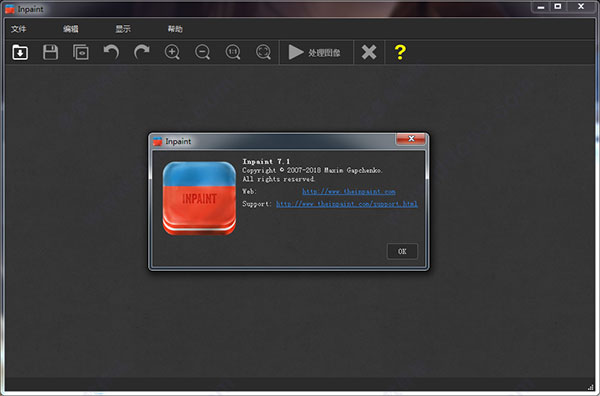Click the Inpaint eraser logo image
Screen dimensions: 600x396
click(199, 198)
